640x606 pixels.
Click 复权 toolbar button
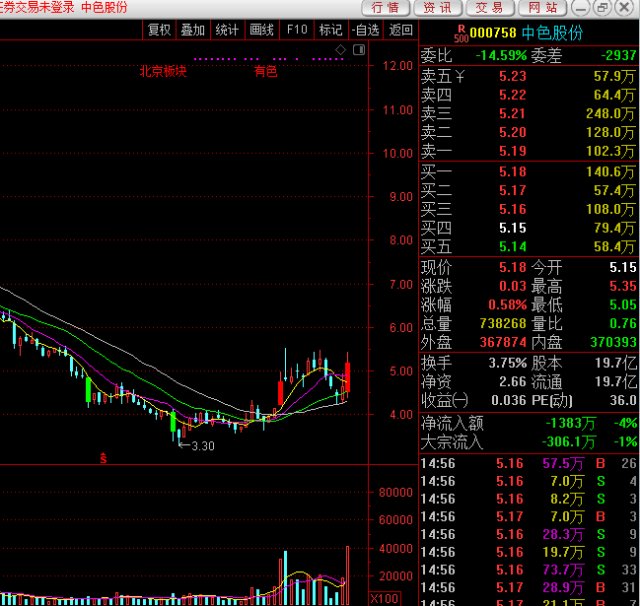(159, 30)
